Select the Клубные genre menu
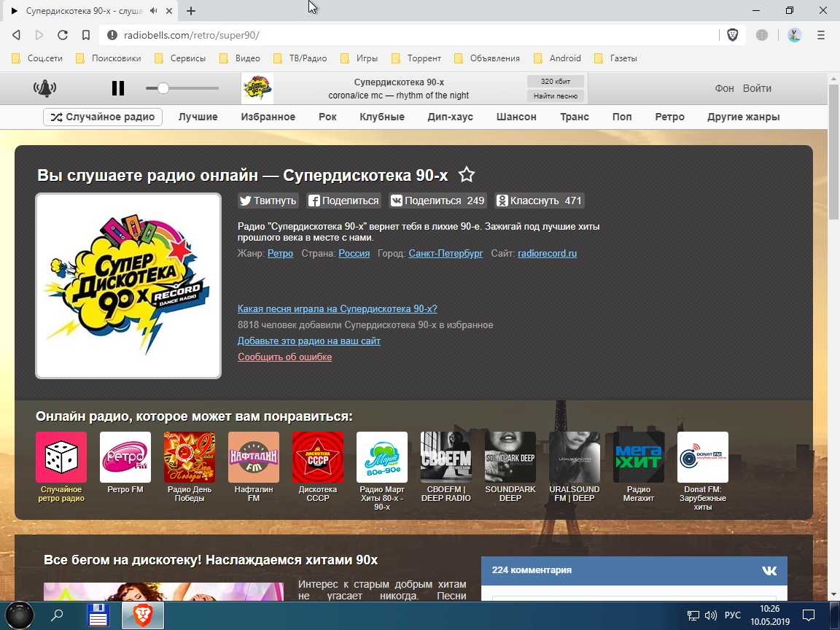The image size is (840, 630). pos(382,117)
